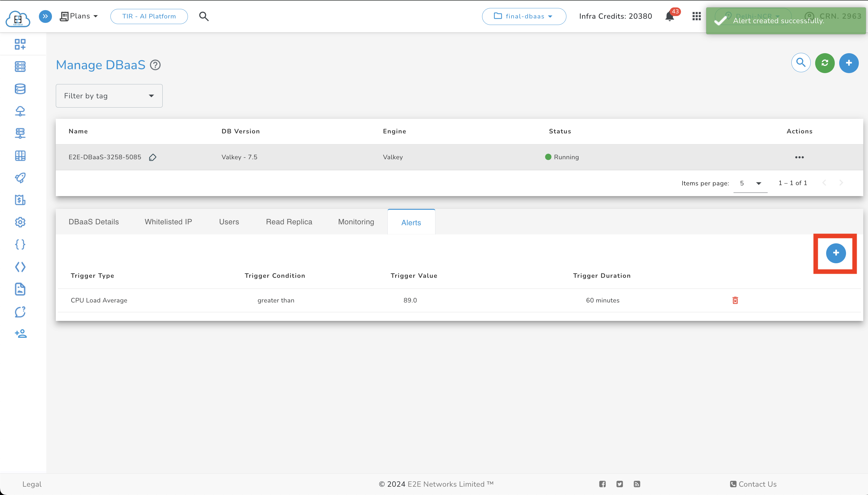Expand the sidebar with double-arrow button
This screenshot has height=495, width=868.
pos(45,16)
